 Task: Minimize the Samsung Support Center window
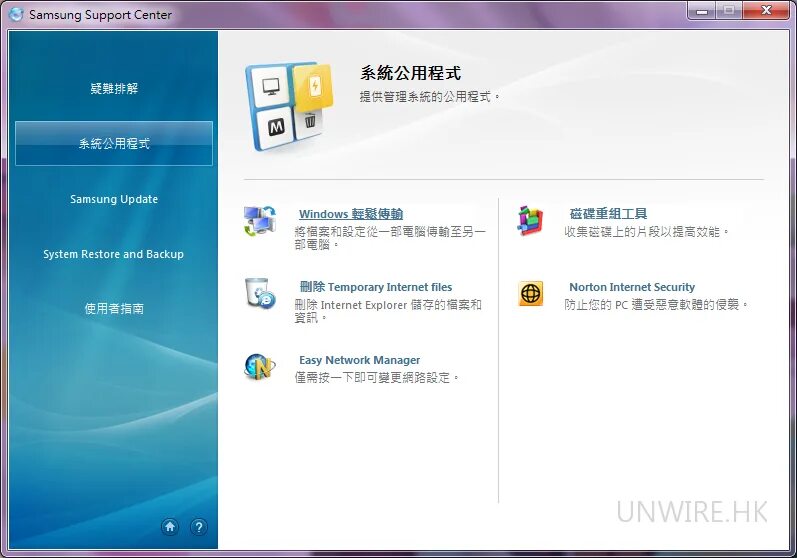(702, 10)
